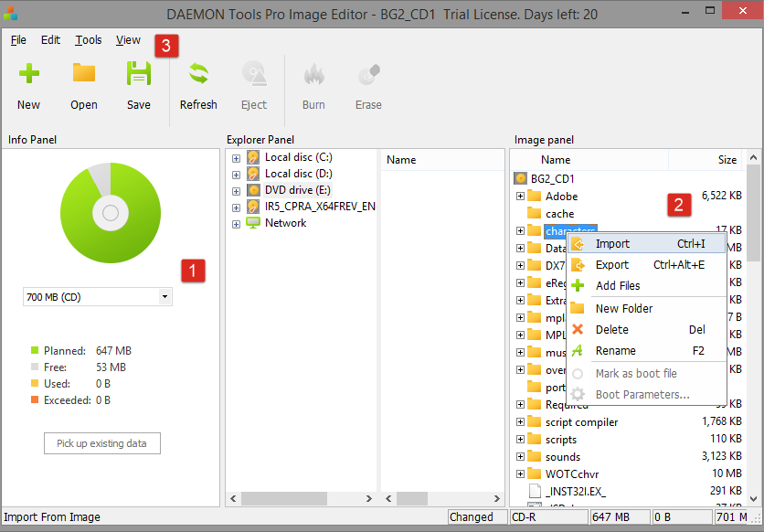Choose Rename from the context menu
Screen dimensions: 764x532
646,350
